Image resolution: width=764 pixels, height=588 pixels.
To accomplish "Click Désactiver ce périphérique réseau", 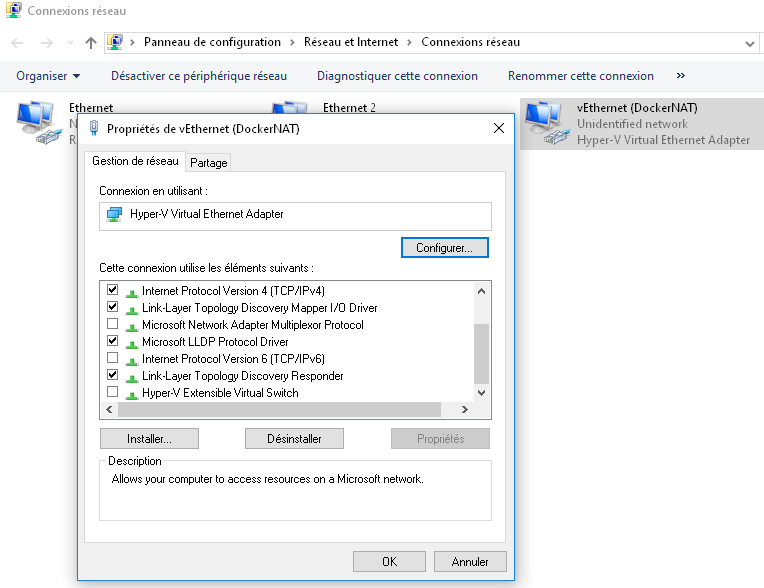I will click(199, 76).
